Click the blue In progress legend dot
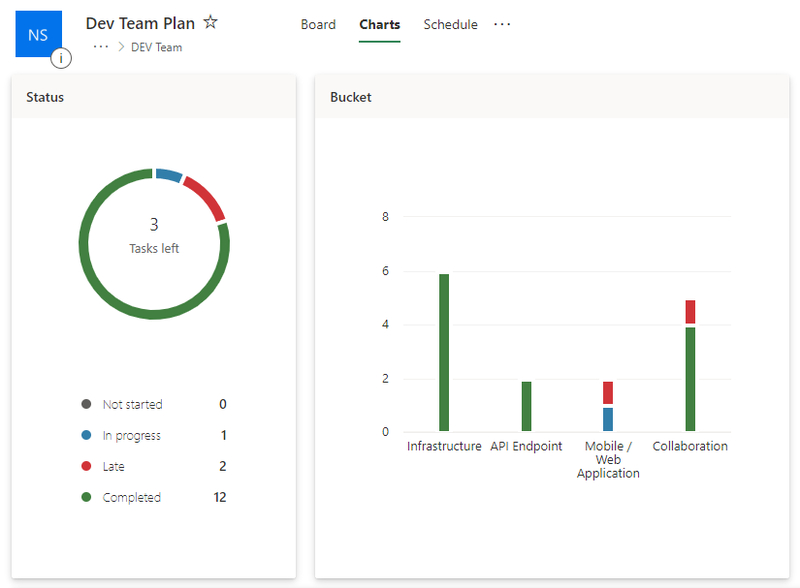 coord(88,435)
